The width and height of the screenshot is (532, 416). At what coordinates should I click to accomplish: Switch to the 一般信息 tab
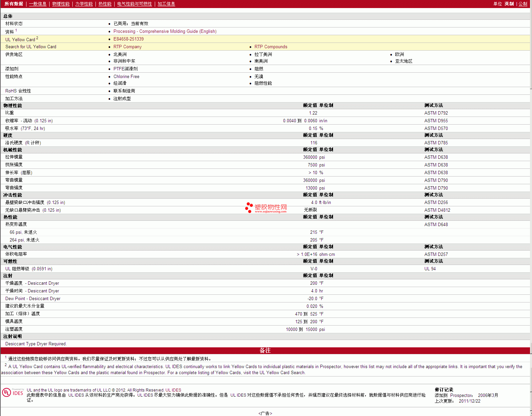[38, 4]
